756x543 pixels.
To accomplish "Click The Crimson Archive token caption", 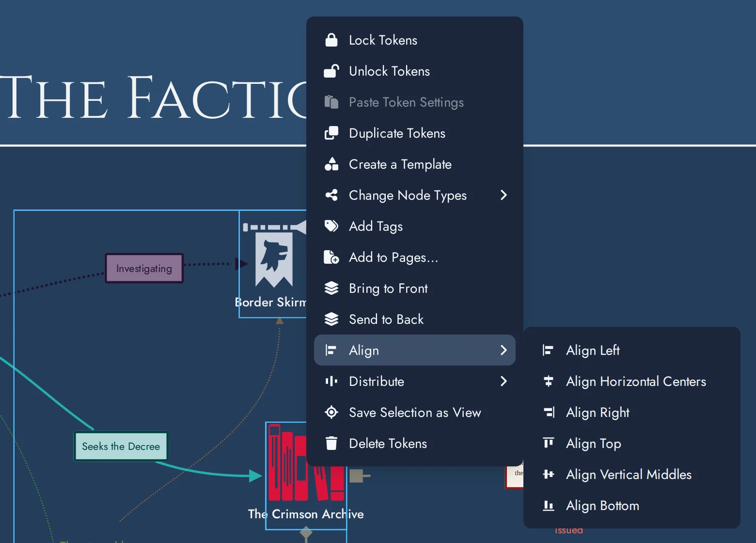I will click(x=306, y=514).
